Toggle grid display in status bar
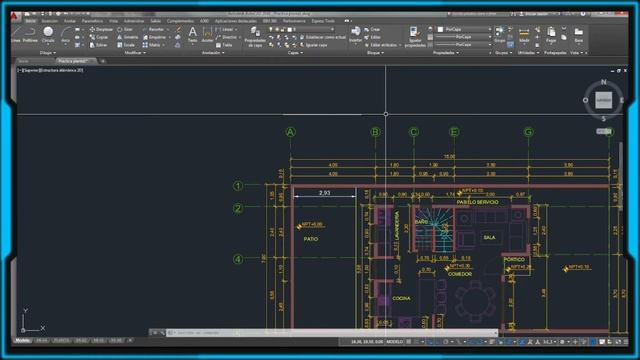The image size is (640, 360). 409,342
